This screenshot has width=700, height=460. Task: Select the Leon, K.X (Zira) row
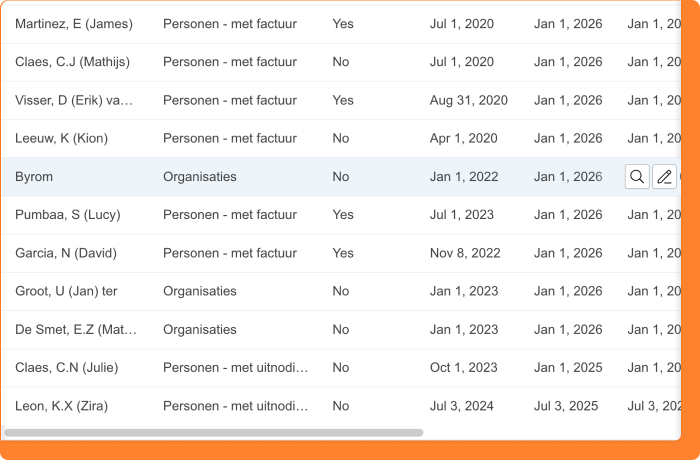pos(61,406)
